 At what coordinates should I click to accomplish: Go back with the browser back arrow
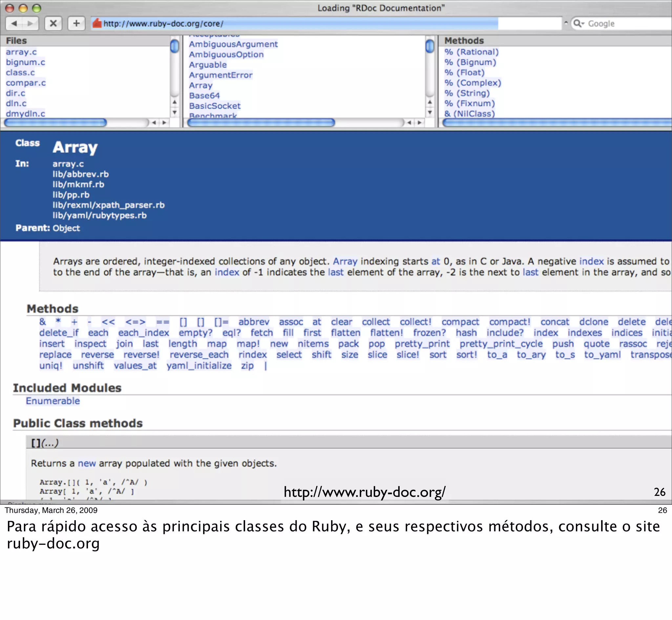pyautogui.click(x=14, y=24)
